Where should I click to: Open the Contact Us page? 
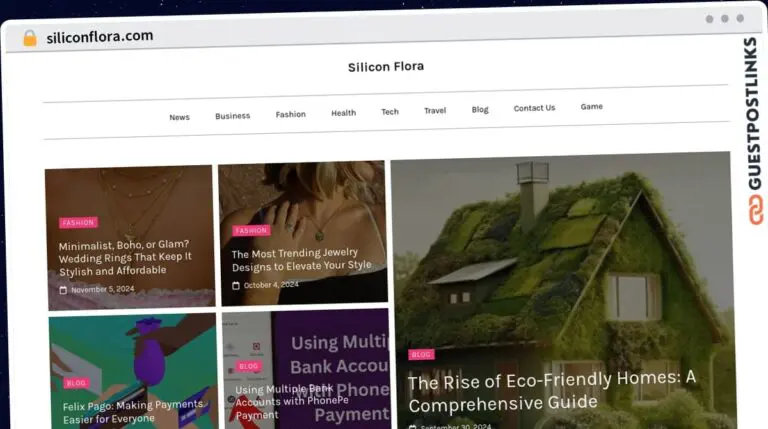(x=534, y=108)
